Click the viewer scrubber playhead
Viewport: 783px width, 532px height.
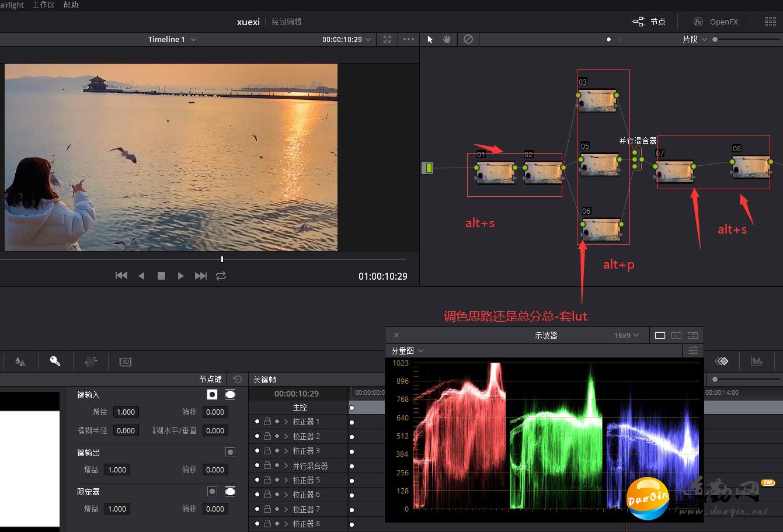pos(222,259)
